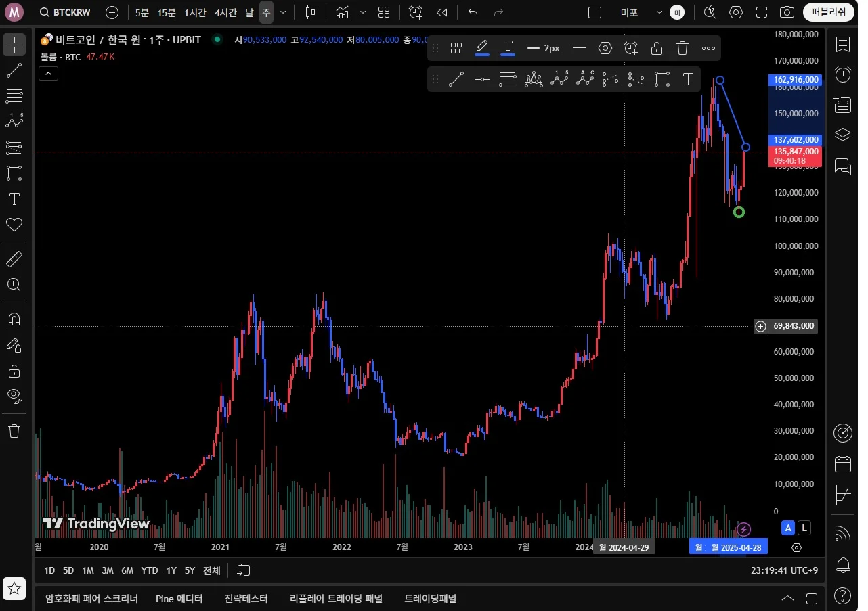Open the object tree layers panel

[843, 134]
